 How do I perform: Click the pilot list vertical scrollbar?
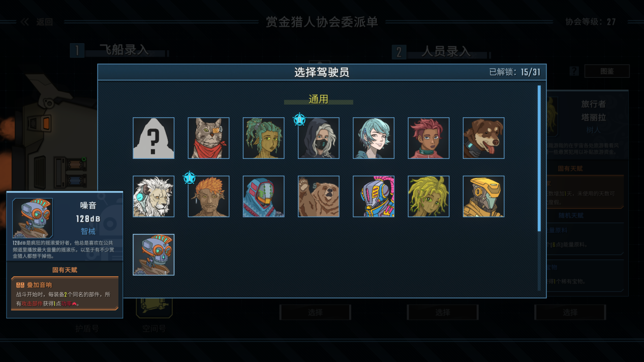(x=539, y=158)
